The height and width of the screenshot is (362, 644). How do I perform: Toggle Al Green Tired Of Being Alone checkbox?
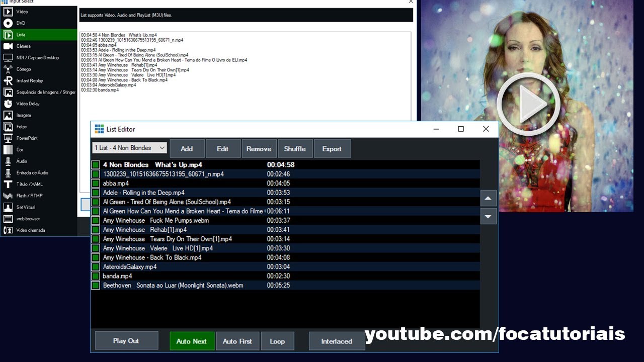coord(96,202)
